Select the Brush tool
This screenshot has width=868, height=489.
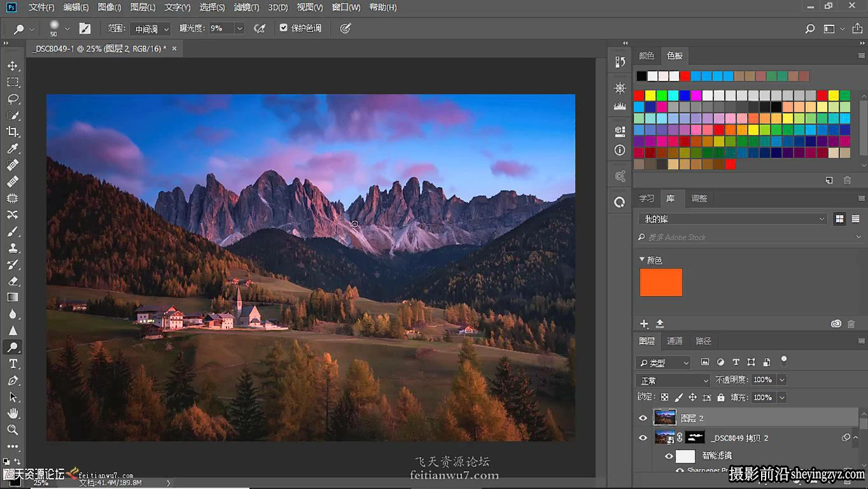(x=13, y=231)
